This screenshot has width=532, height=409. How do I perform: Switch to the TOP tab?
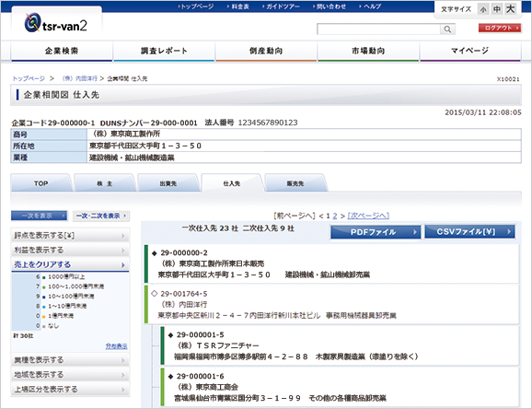[x=41, y=183]
